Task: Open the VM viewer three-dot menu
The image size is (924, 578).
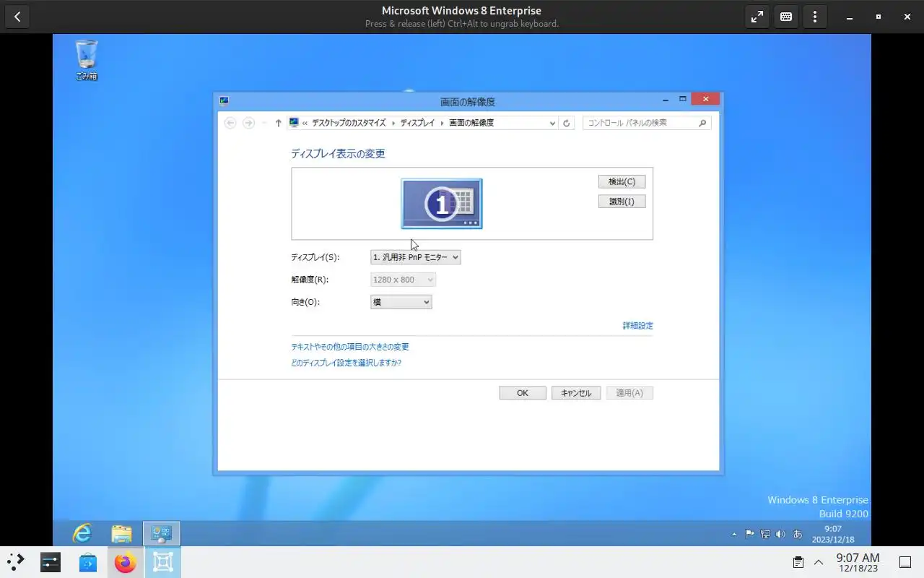Action: [x=815, y=17]
